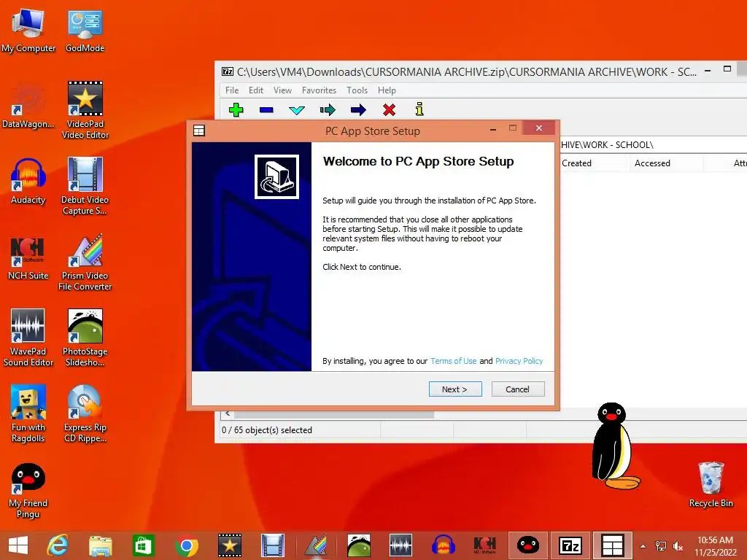Open the Windows Store taskbar icon
Image resolution: width=747 pixels, height=560 pixels.
144,545
